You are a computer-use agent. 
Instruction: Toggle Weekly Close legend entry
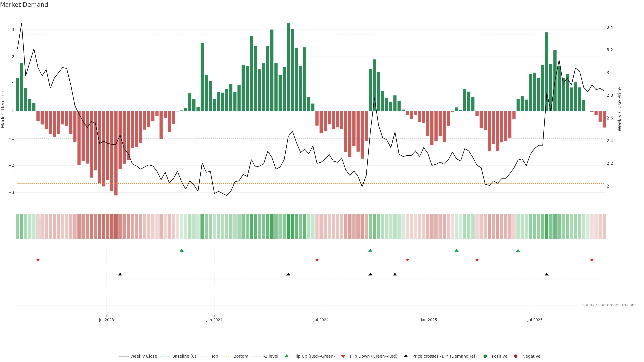click(x=143, y=356)
